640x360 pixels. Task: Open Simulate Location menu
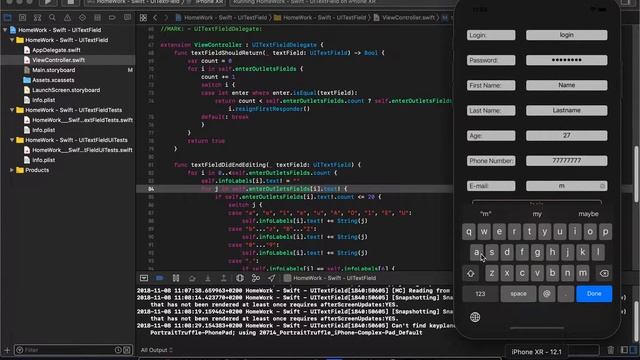point(271,278)
